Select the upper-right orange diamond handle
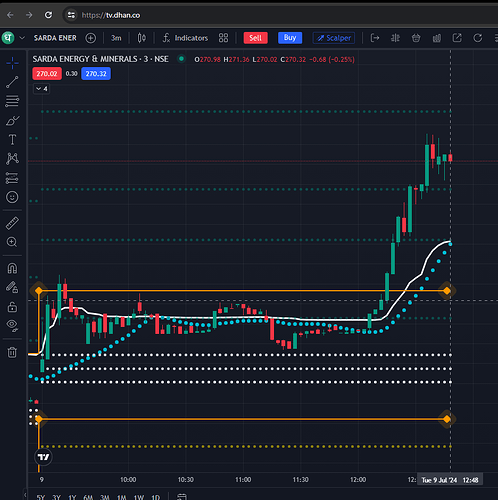This screenshot has width=498, height=500. [x=447, y=291]
